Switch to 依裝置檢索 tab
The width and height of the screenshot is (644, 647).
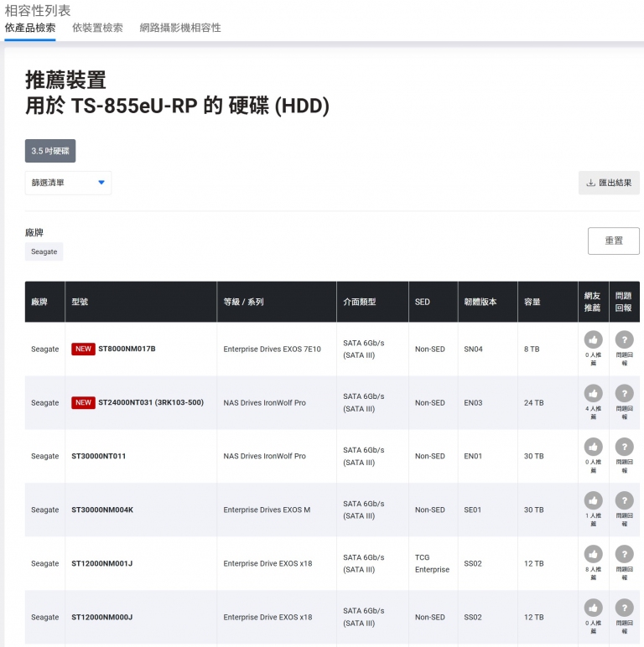click(x=97, y=28)
